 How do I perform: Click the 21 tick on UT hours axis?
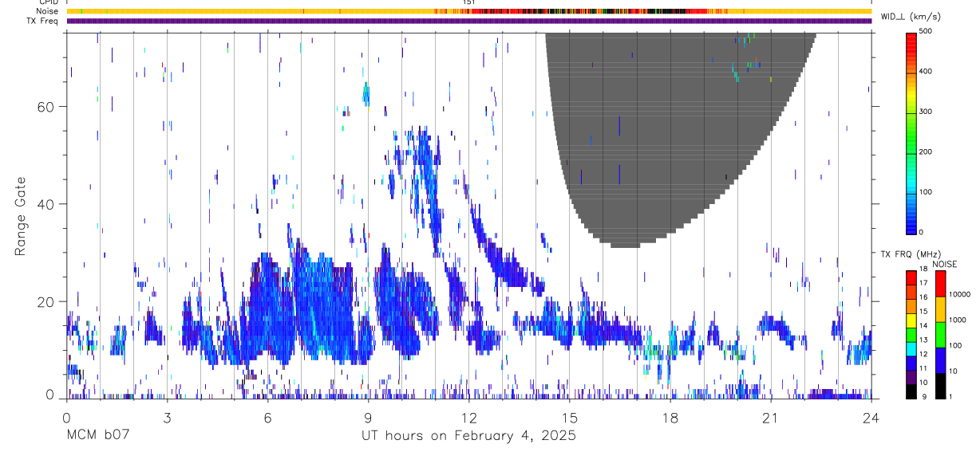coord(770,417)
